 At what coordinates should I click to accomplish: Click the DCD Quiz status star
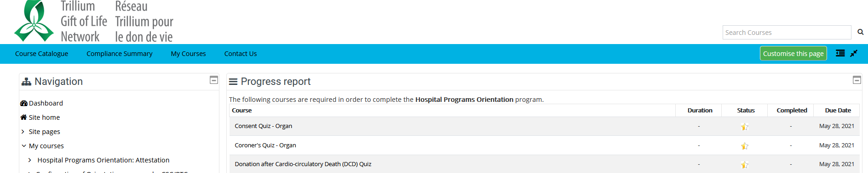(744, 165)
